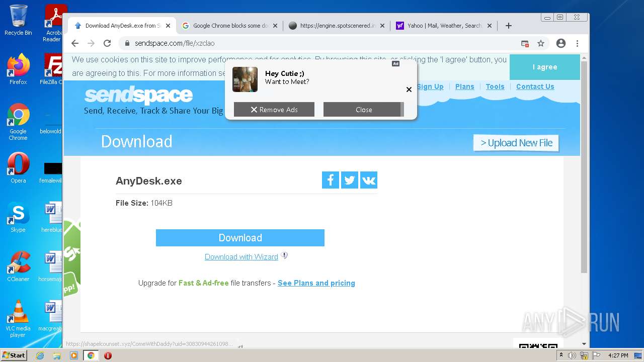This screenshot has height=362, width=644.
Task: Open a new Chrome tab
Action: click(x=509, y=26)
